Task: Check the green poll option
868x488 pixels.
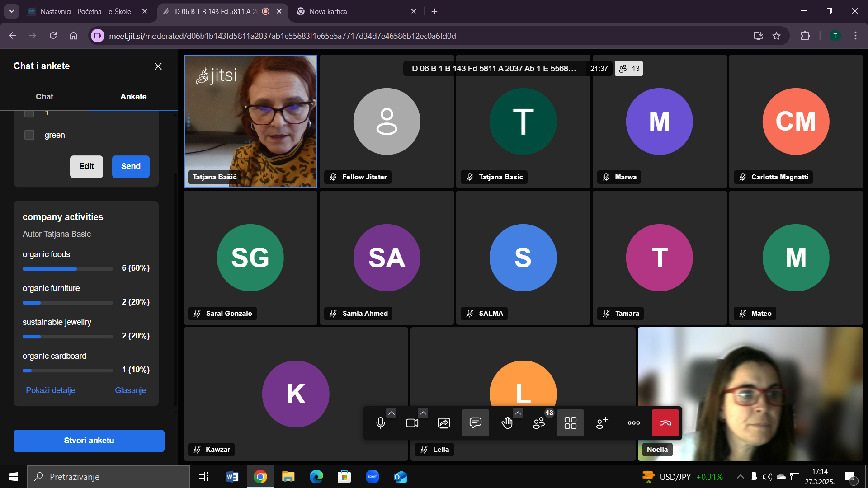Action: coord(29,135)
